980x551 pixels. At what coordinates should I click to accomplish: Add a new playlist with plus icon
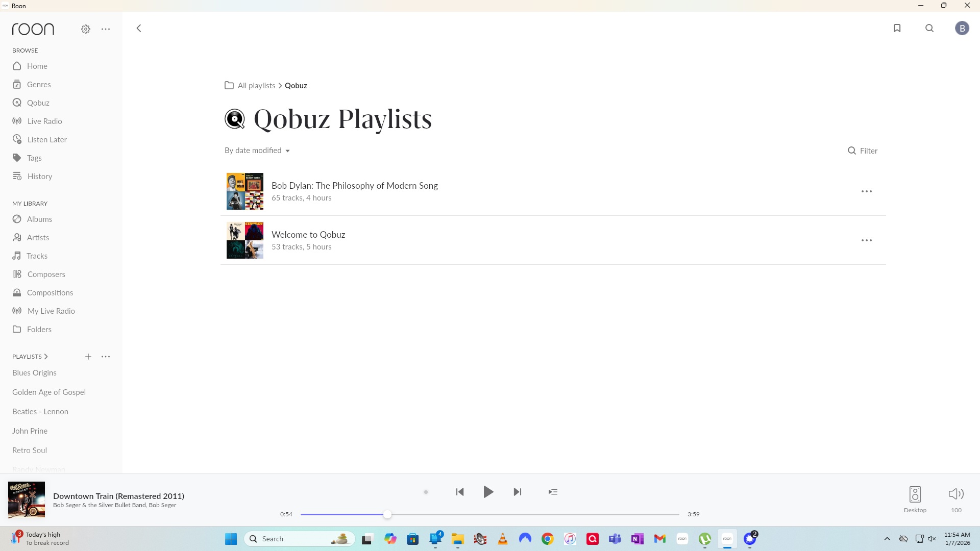(x=88, y=357)
